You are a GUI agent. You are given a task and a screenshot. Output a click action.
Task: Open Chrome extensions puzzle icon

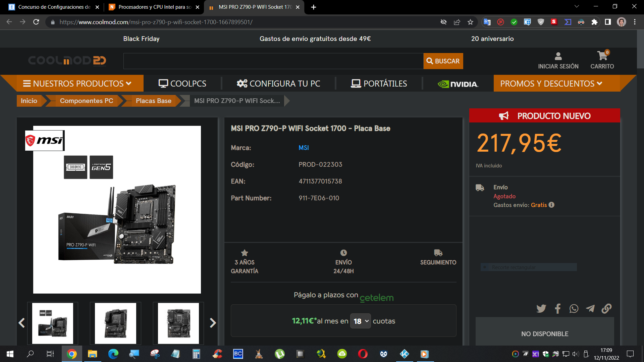click(x=594, y=22)
